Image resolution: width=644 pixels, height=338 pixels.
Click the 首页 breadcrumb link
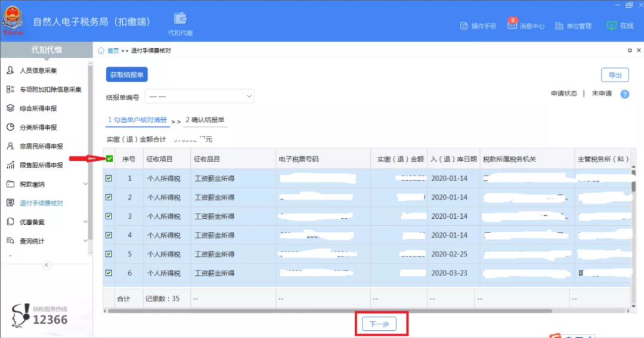point(113,51)
